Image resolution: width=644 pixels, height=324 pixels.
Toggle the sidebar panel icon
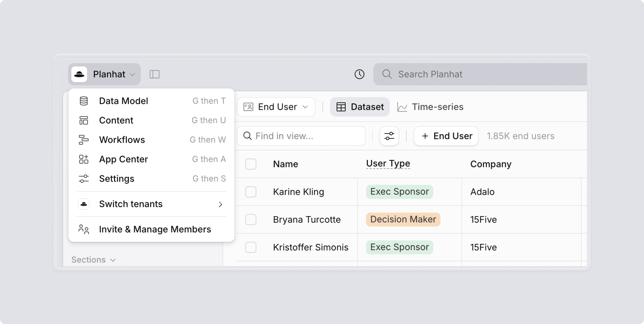point(154,74)
